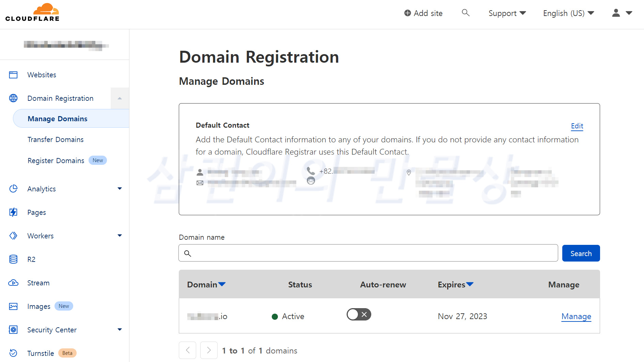Select Manage Domains in sidebar
This screenshot has height=362, width=644.
tap(71, 119)
